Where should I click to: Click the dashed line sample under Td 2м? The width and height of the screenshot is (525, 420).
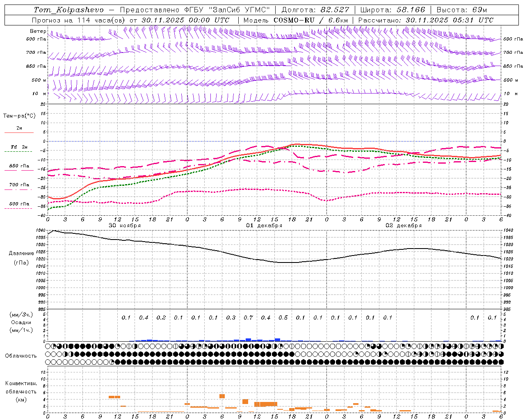click(18, 151)
